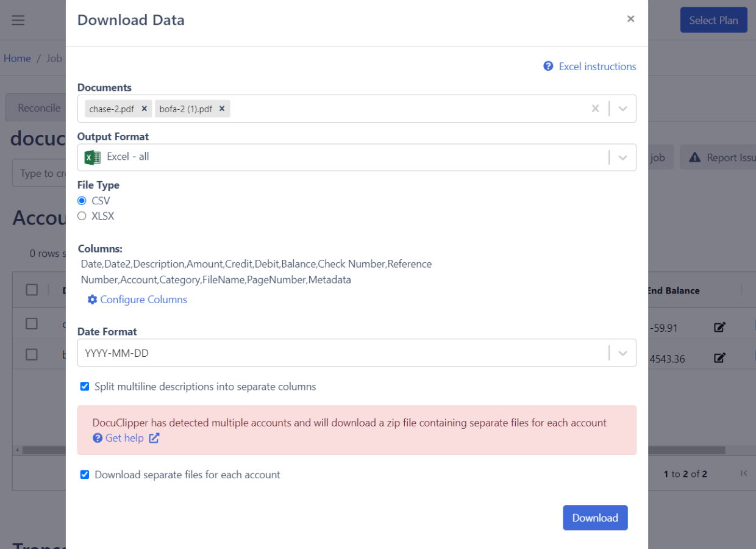Open Configure Columns link
Screen dimensions: 756x549
coord(143,300)
